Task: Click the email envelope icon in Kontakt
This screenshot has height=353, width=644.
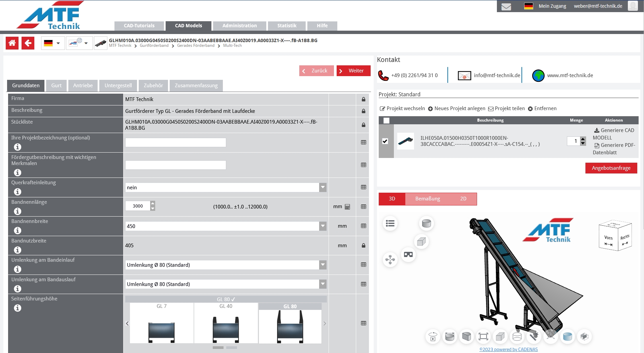Action: tap(464, 75)
